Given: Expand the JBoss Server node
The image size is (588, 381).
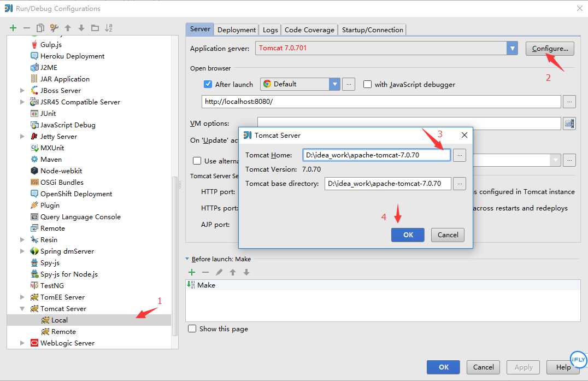Looking at the screenshot, I should (22, 90).
